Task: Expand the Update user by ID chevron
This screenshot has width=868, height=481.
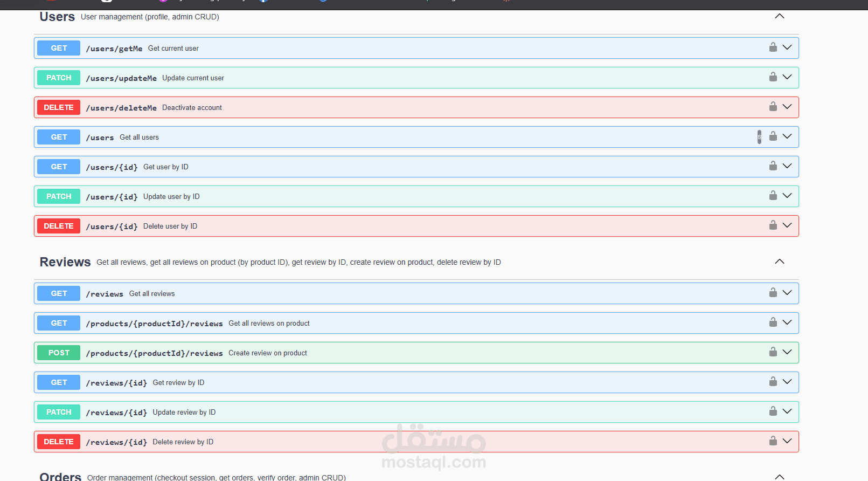Action: [x=787, y=196]
